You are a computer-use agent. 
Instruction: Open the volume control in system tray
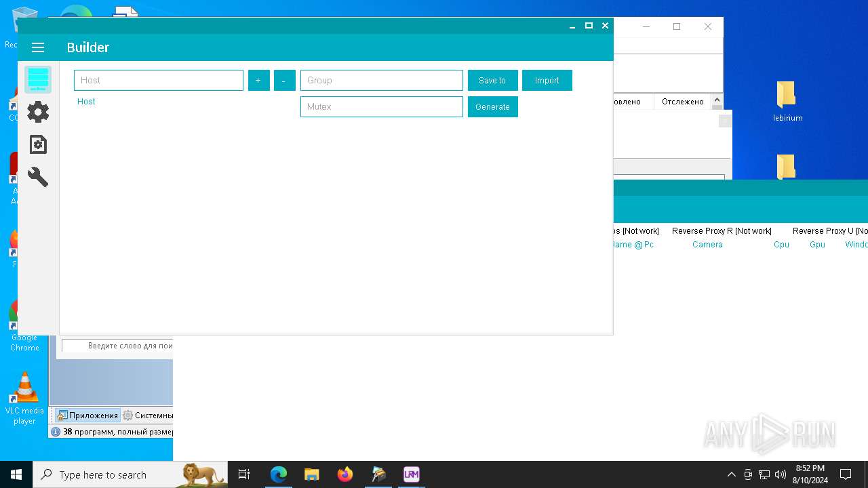coord(781,474)
